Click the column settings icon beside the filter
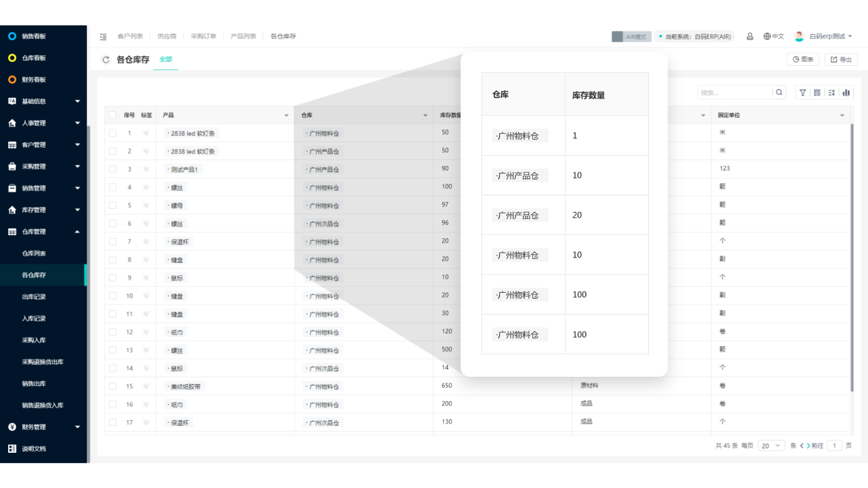Viewport: 868px width, 488px height. 817,92
